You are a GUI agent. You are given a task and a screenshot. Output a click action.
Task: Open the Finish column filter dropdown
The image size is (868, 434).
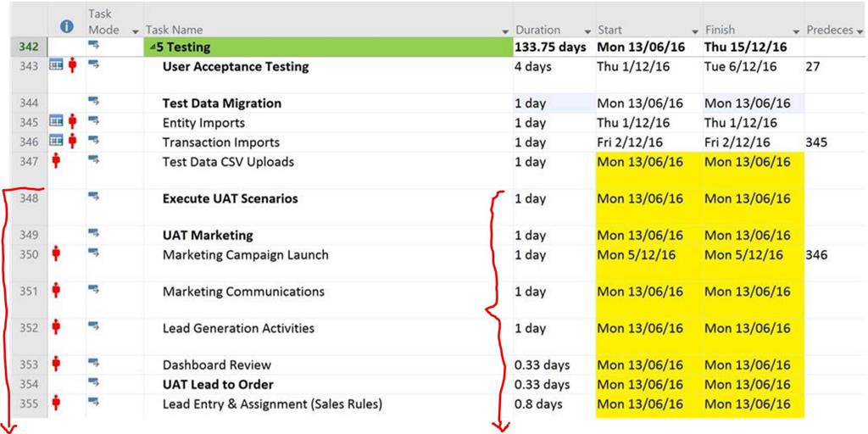tap(797, 31)
